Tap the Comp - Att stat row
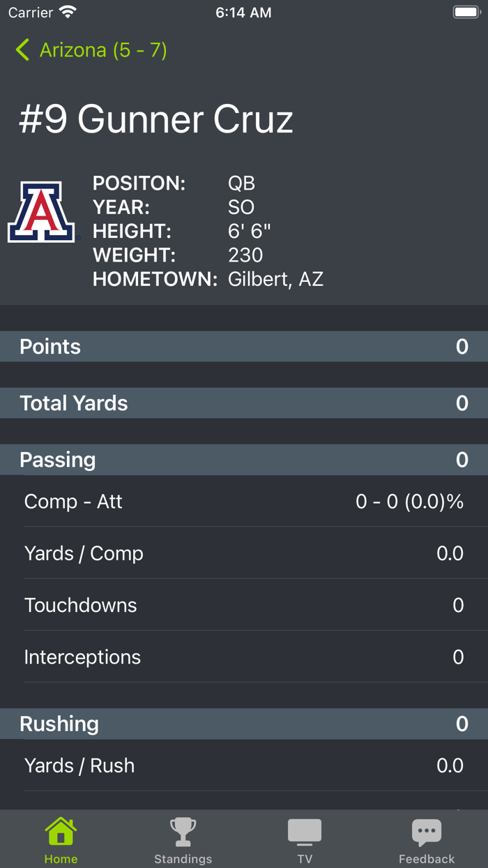Viewport: 488px width, 868px height. pos(244,501)
